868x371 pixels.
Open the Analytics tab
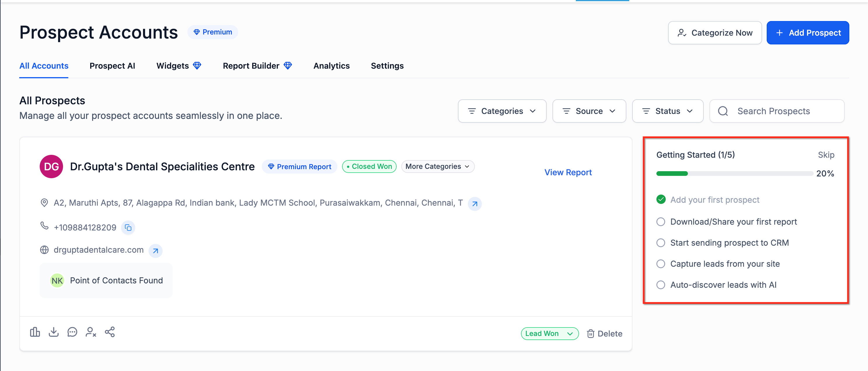click(331, 66)
